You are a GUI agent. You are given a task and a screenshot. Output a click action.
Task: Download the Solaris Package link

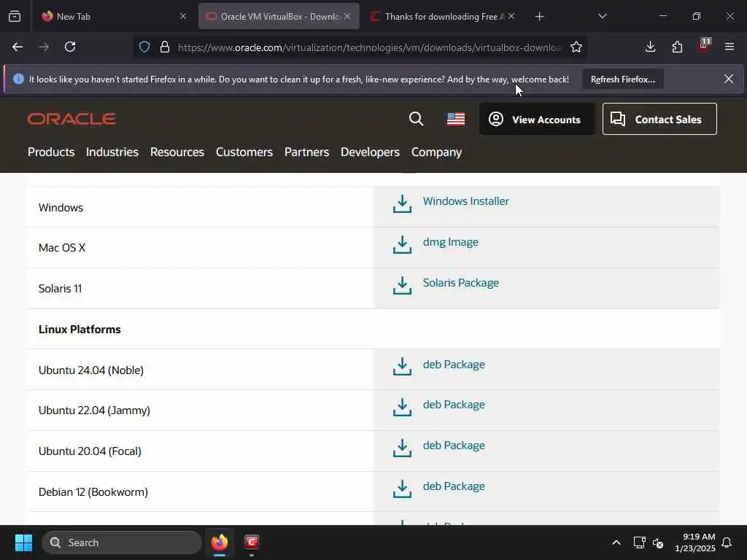click(461, 283)
